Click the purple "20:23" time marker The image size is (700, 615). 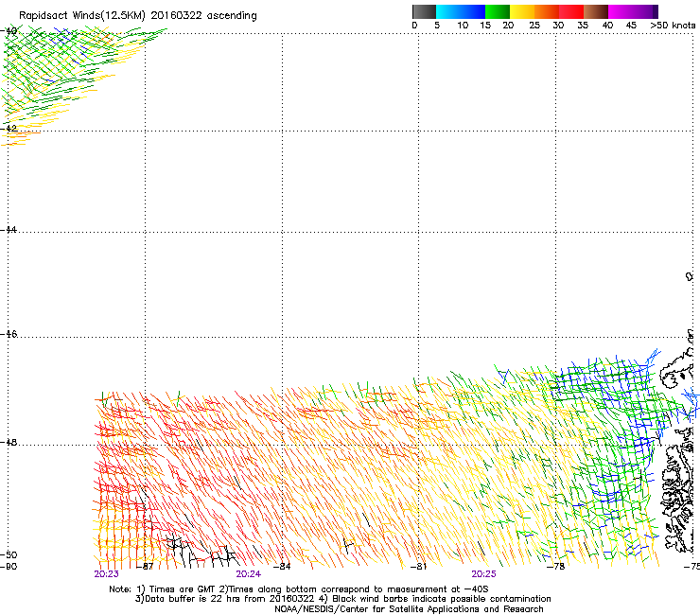click(106, 574)
